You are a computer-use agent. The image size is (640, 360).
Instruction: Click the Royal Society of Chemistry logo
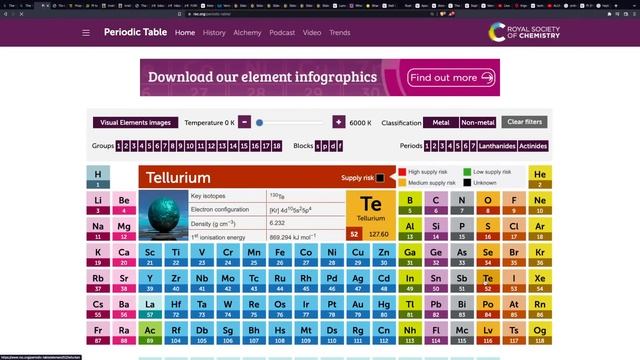(x=524, y=32)
